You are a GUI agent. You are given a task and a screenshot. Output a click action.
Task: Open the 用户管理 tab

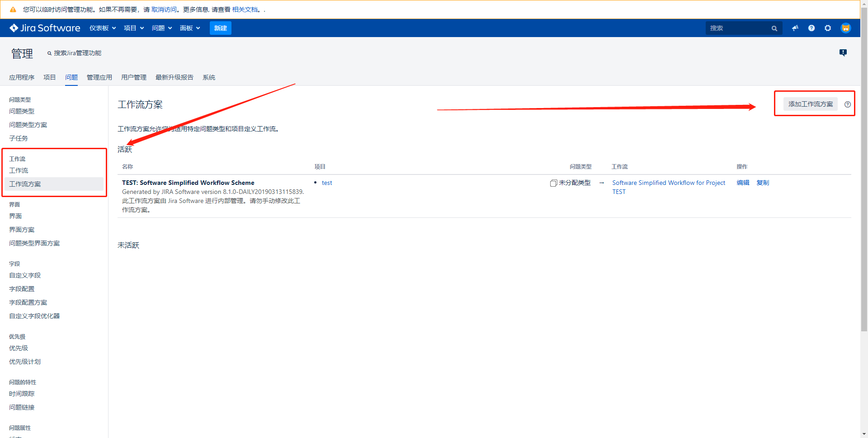tap(133, 77)
